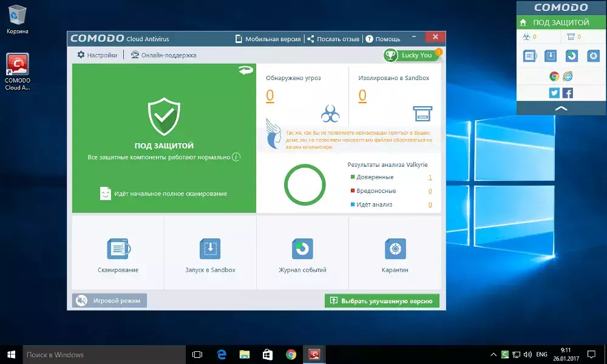Click the Lucky You trophy button
Image resolution: width=607 pixels, height=364 pixels.
pyautogui.click(x=412, y=55)
